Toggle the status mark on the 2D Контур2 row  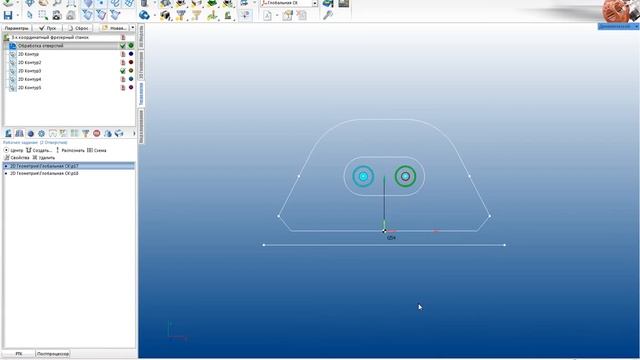(122, 62)
